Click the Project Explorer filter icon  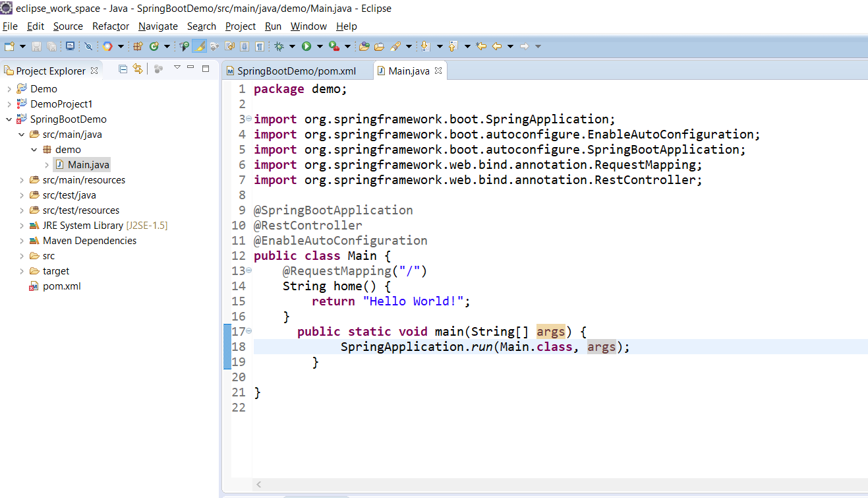pos(158,69)
